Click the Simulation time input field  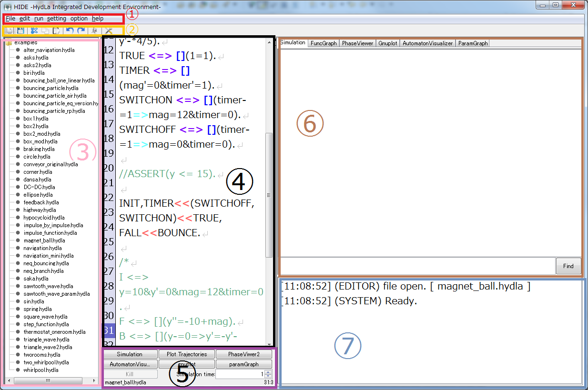pos(240,374)
